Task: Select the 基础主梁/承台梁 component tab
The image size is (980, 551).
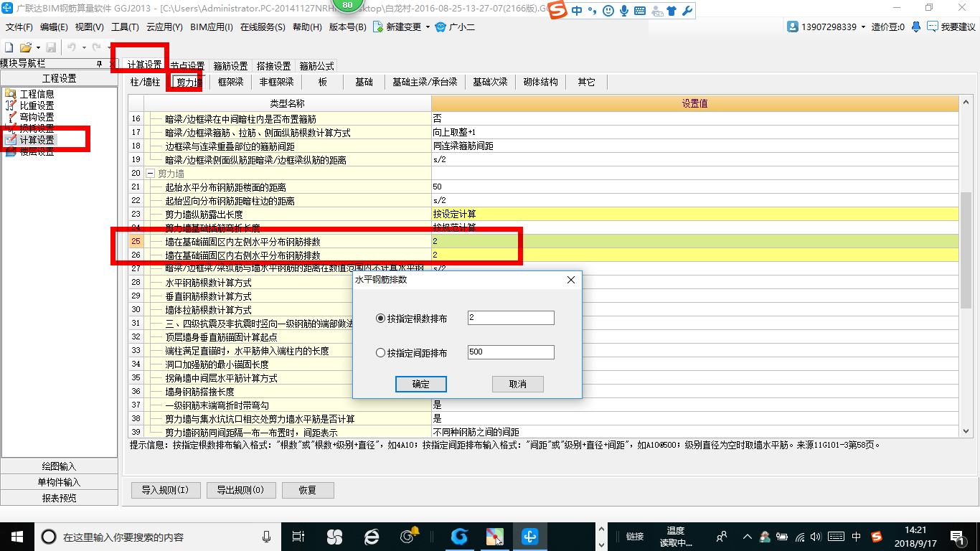Action: point(425,83)
